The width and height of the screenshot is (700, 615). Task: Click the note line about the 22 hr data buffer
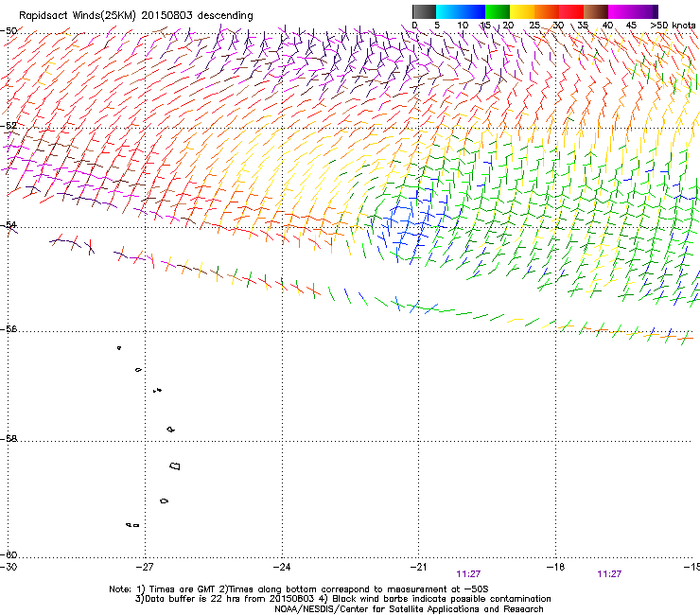342,599
